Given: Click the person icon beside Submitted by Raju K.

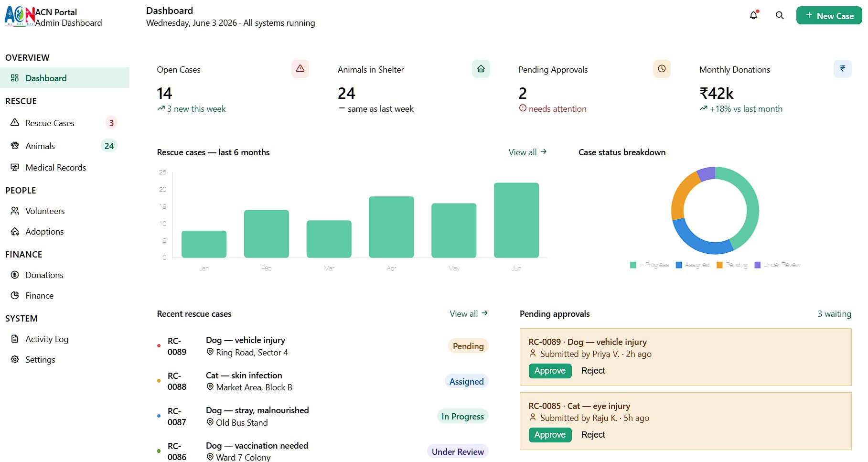Looking at the screenshot, I should pos(533,418).
